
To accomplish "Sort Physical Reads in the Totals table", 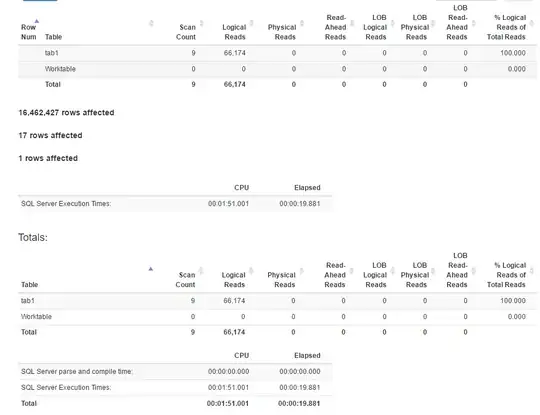I will 301,271.
